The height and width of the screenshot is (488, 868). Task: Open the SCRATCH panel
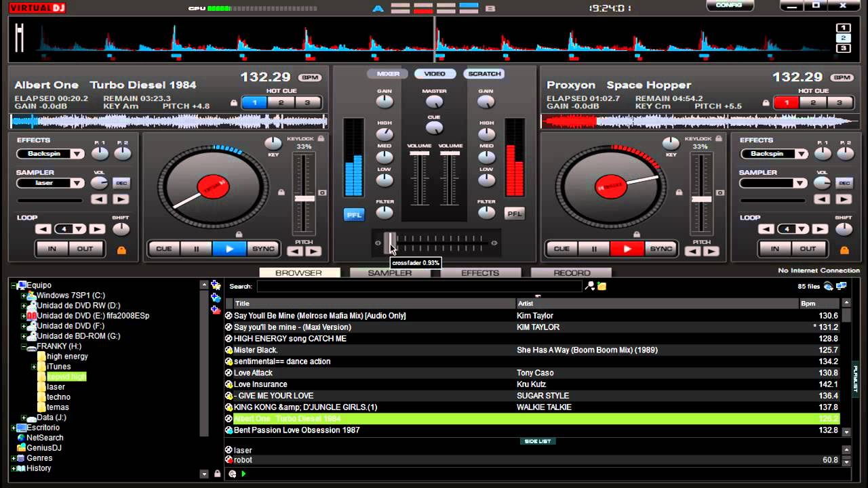click(x=484, y=74)
